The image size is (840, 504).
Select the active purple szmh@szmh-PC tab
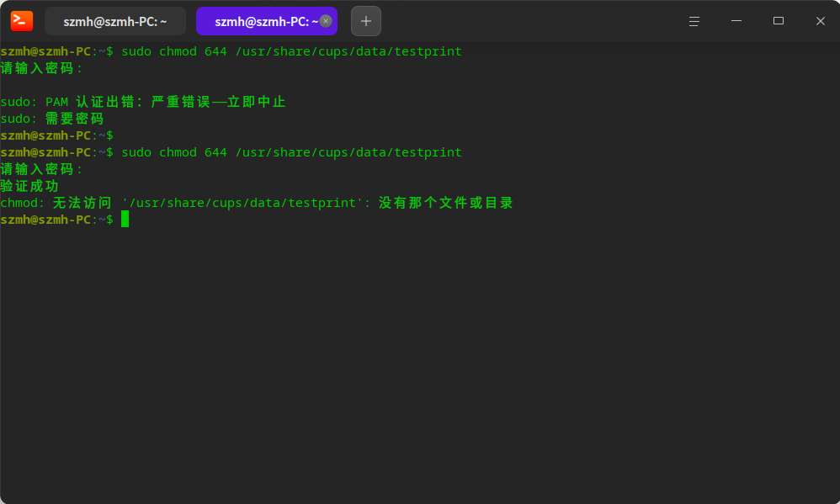point(266,21)
